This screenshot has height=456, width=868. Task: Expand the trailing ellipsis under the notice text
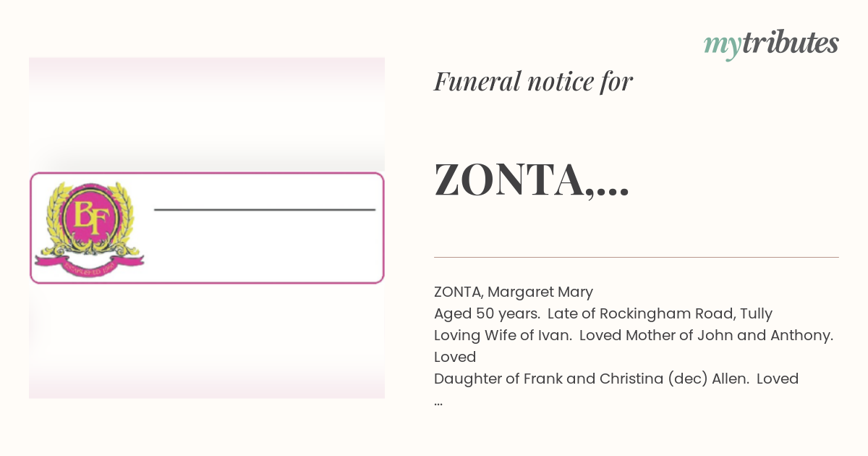click(438, 401)
